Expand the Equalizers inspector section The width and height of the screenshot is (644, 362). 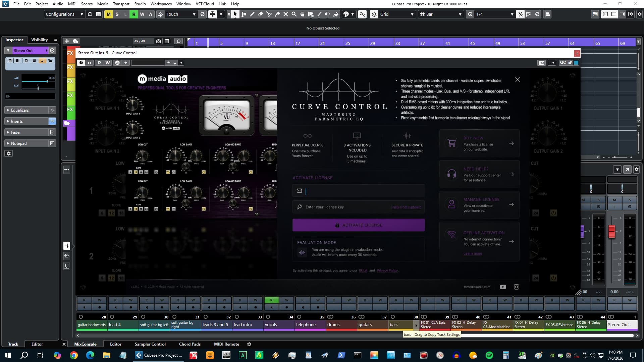[26, 110]
